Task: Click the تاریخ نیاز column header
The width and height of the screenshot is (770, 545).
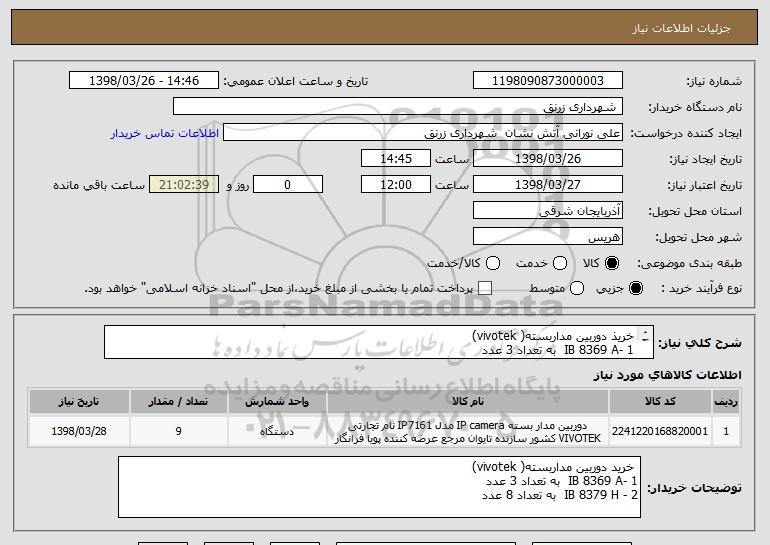Action: 79,402
